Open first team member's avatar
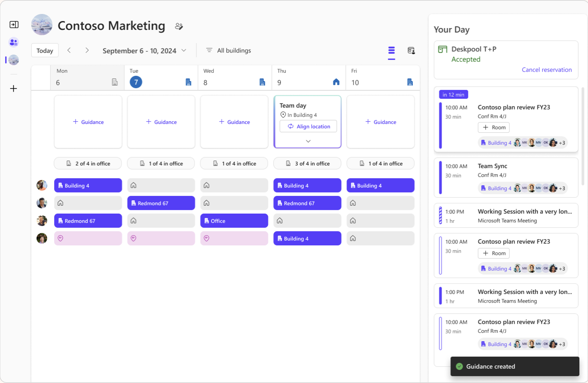The image size is (588, 383). coord(42,185)
